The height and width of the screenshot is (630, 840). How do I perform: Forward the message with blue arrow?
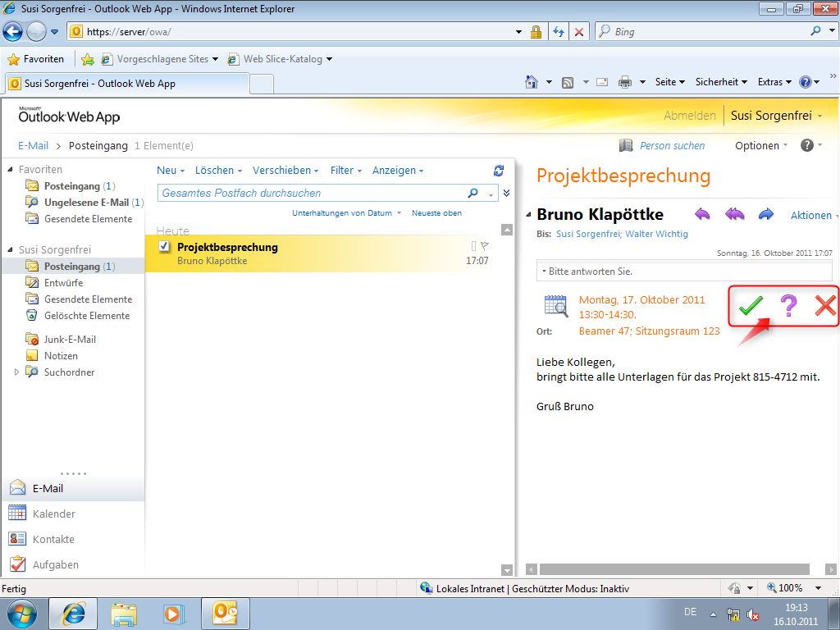[x=766, y=215]
